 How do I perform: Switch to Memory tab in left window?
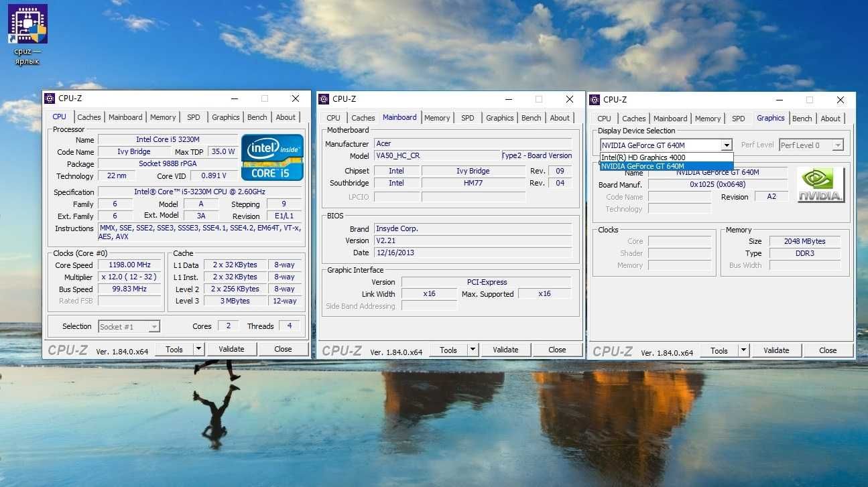[163, 117]
